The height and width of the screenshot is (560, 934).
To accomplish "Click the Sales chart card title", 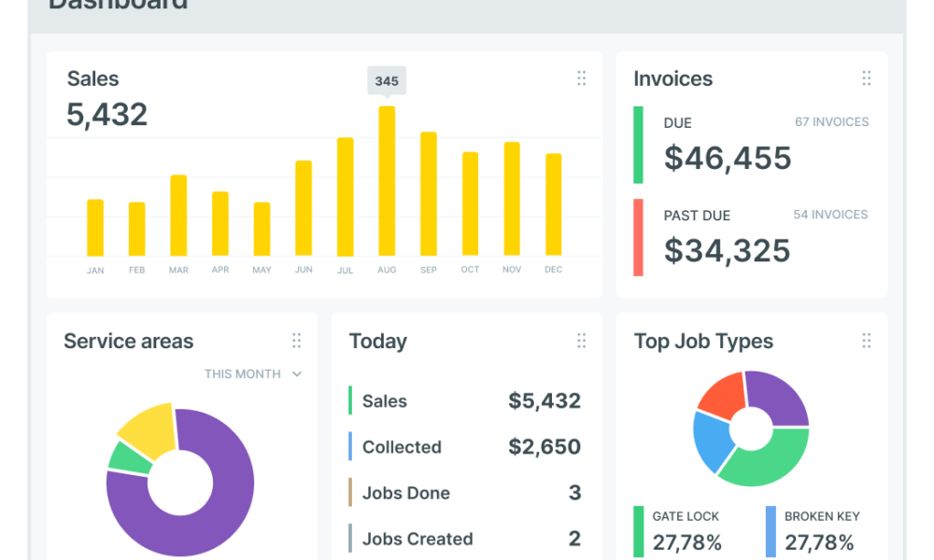I will click(x=92, y=78).
